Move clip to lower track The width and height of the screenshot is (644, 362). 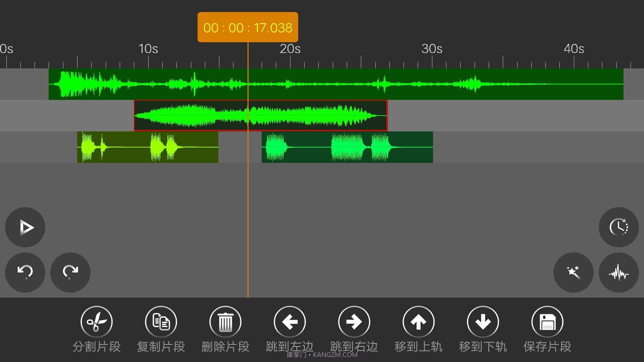(483, 322)
